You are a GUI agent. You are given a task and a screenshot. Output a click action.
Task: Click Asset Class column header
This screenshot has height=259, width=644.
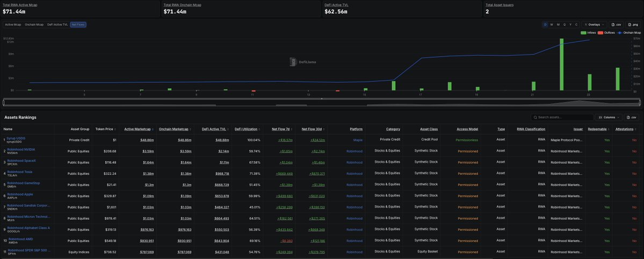429,129
